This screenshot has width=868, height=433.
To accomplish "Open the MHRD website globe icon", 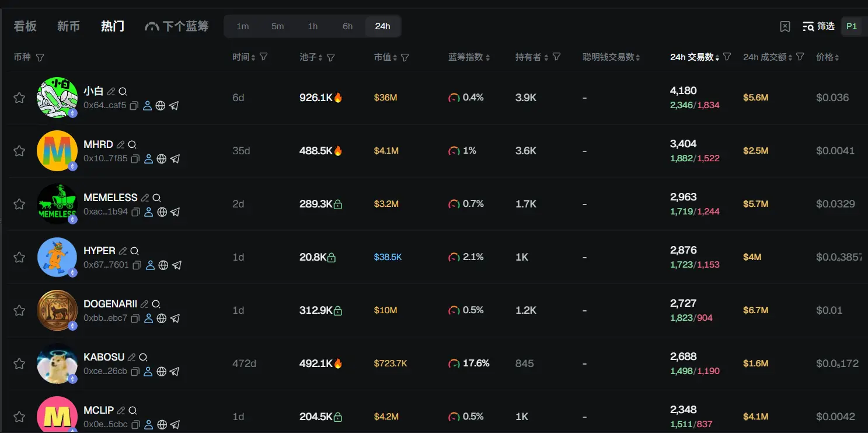I will pos(162,159).
